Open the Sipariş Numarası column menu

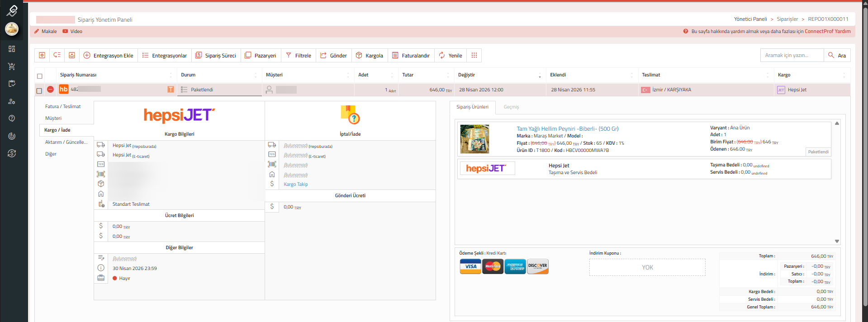click(x=171, y=75)
